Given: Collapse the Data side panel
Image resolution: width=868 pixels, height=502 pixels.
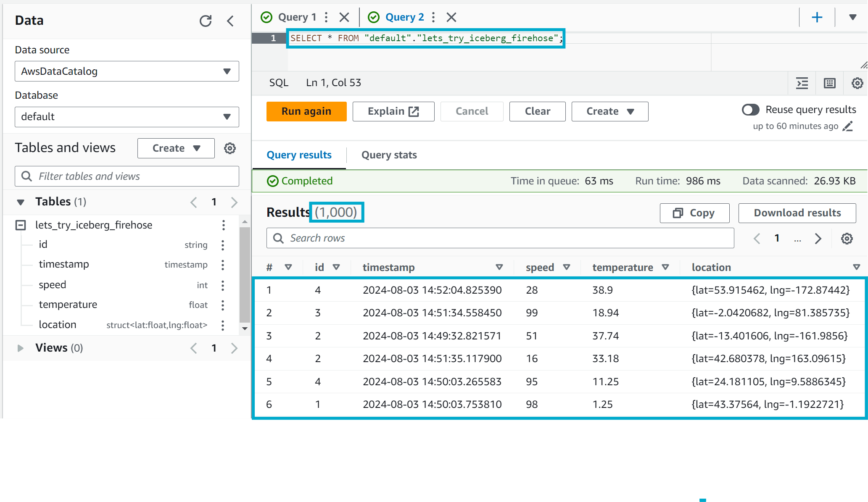Looking at the screenshot, I should tap(230, 21).
